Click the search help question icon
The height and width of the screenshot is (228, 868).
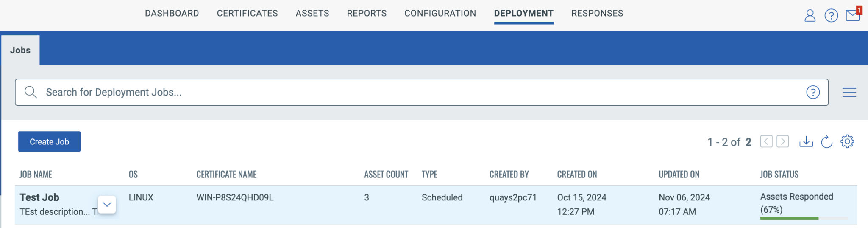coord(813,92)
